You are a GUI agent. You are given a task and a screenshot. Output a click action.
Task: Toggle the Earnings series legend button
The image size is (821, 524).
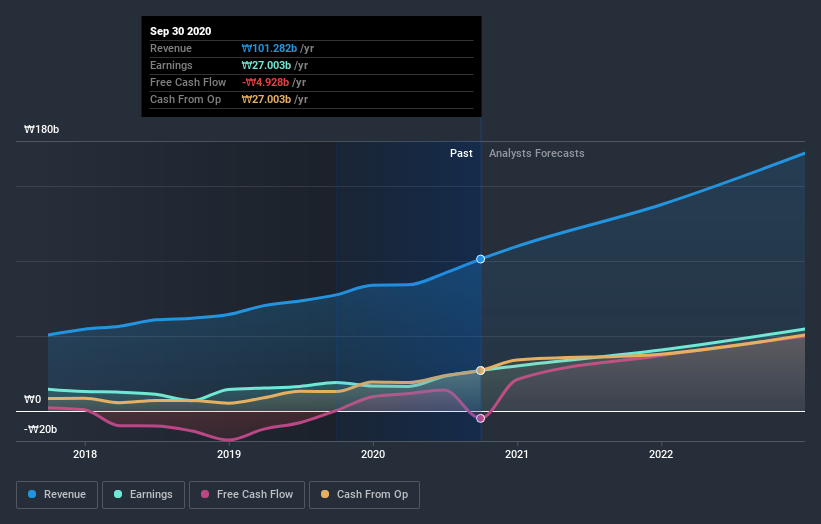tap(143, 495)
